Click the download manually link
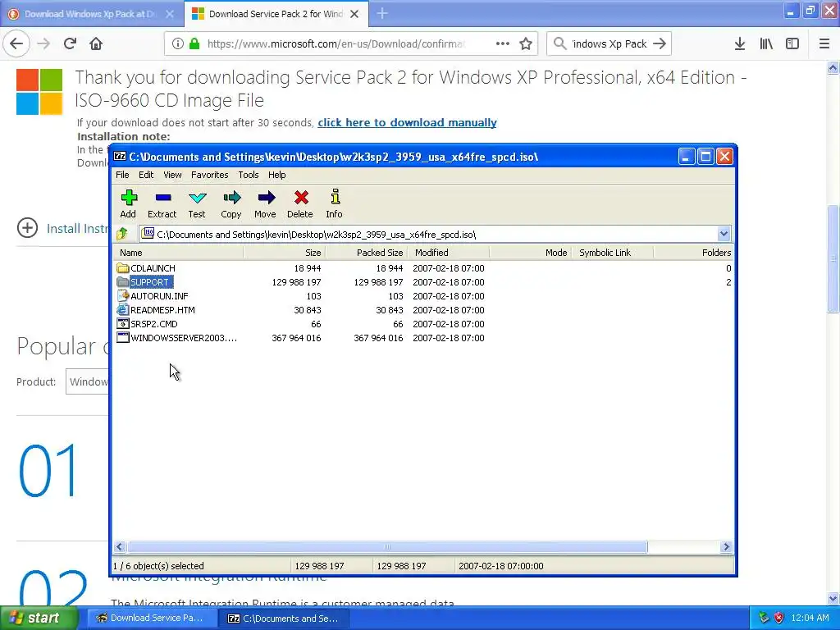 pyautogui.click(x=407, y=123)
